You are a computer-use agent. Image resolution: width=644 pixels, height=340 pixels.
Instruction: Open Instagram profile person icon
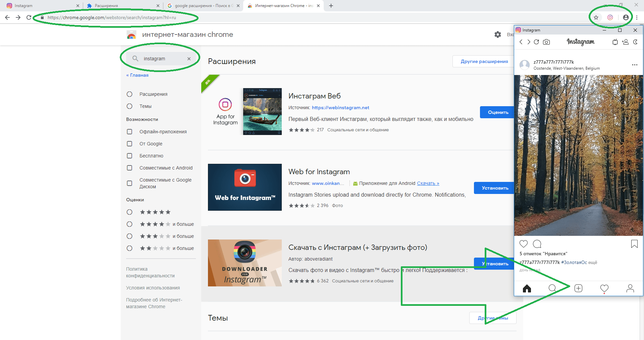pos(630,288)
